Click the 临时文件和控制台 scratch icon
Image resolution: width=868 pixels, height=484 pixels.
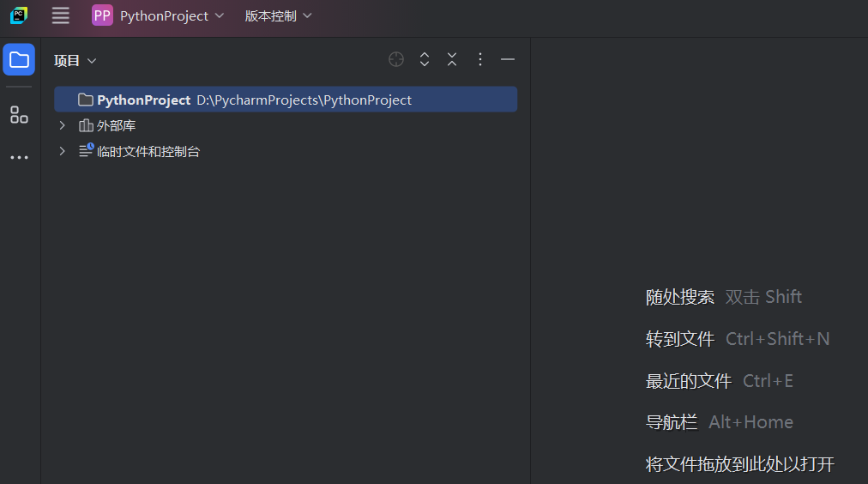pyautogui.click(x=86, y=150)
